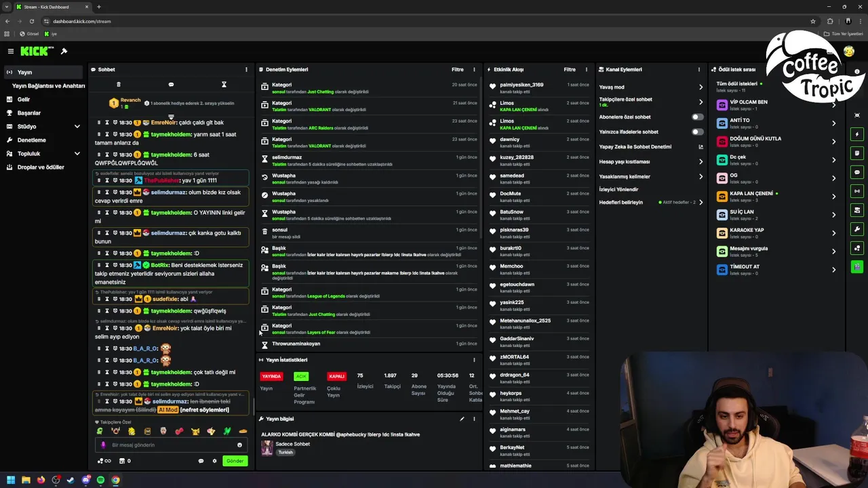
Task: Delete EmreNoir's 'çaldı çaldı git bak' message
Action: pyautogui.click(x=99, y=123)
